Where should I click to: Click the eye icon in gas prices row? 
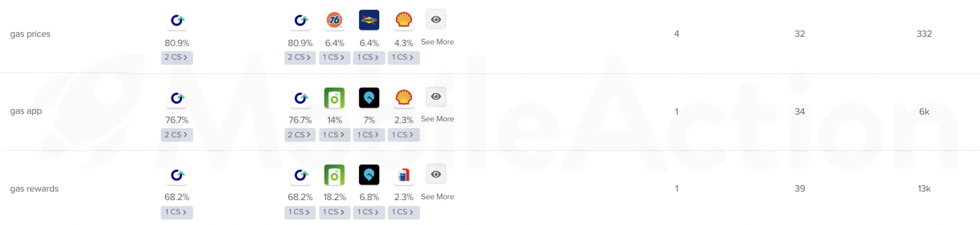[x=436, y=19]
